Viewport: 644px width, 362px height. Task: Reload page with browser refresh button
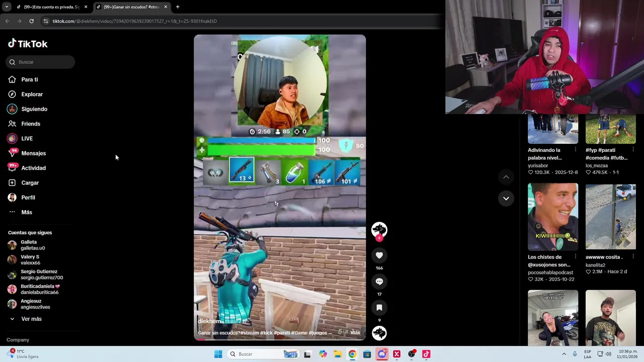[x=31, y=21]
